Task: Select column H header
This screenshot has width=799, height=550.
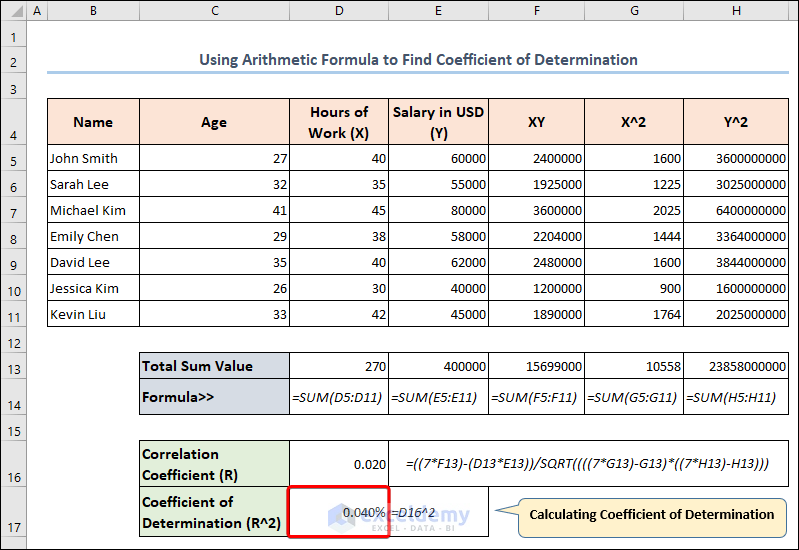Action: (736, 10)
